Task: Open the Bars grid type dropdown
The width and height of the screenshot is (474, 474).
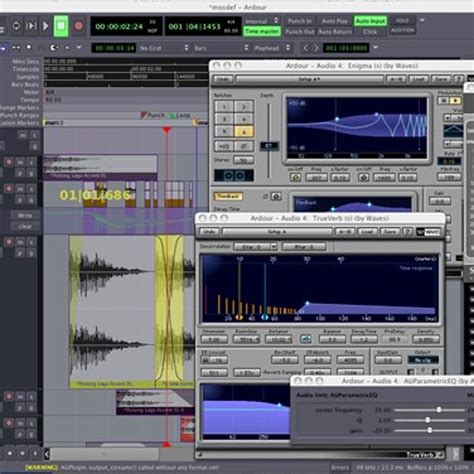Action: click(x=222, y=48)
